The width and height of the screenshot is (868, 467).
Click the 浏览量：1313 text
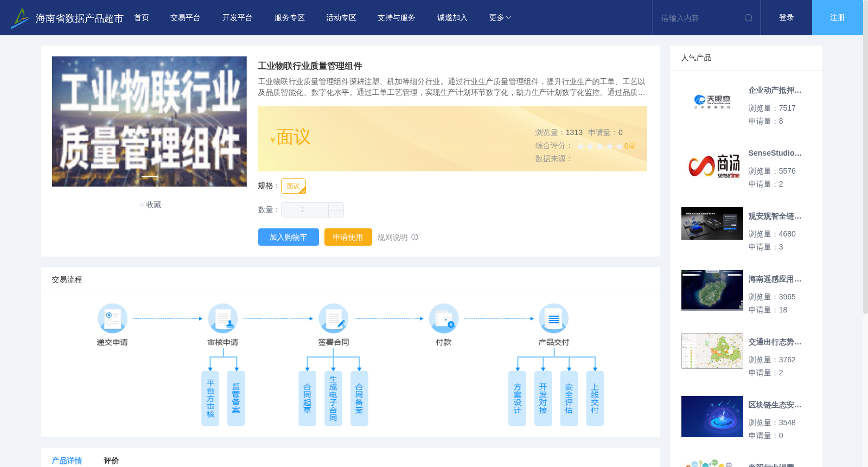point(559,133)
